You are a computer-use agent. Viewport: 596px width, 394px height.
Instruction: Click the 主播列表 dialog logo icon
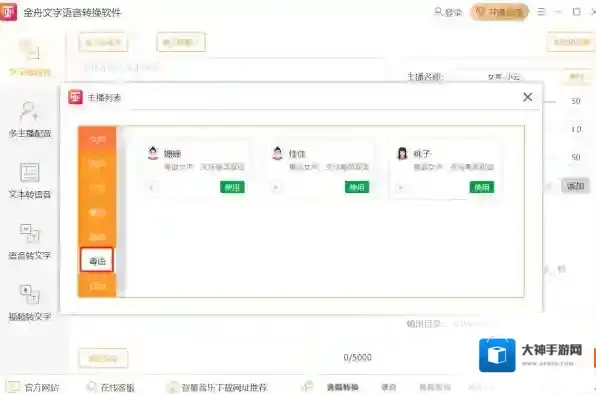(x=75, y=97)
